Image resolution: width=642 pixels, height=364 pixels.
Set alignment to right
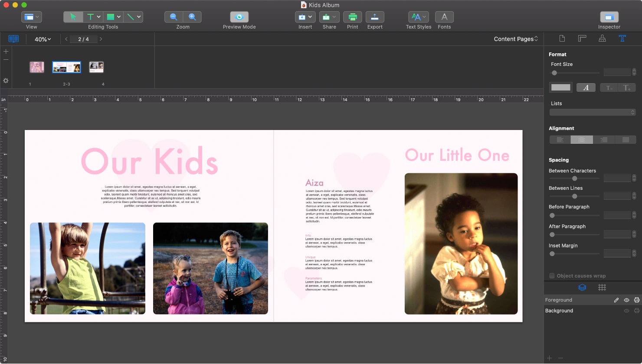604,140
